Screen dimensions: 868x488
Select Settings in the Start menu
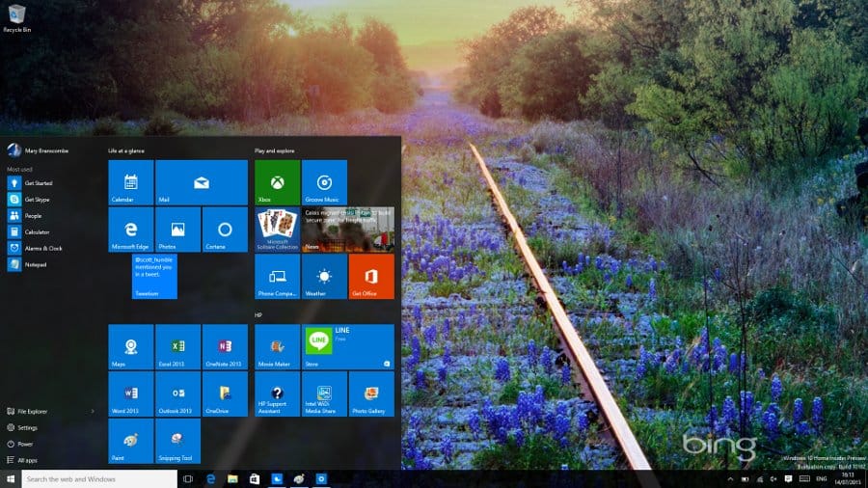27,427
